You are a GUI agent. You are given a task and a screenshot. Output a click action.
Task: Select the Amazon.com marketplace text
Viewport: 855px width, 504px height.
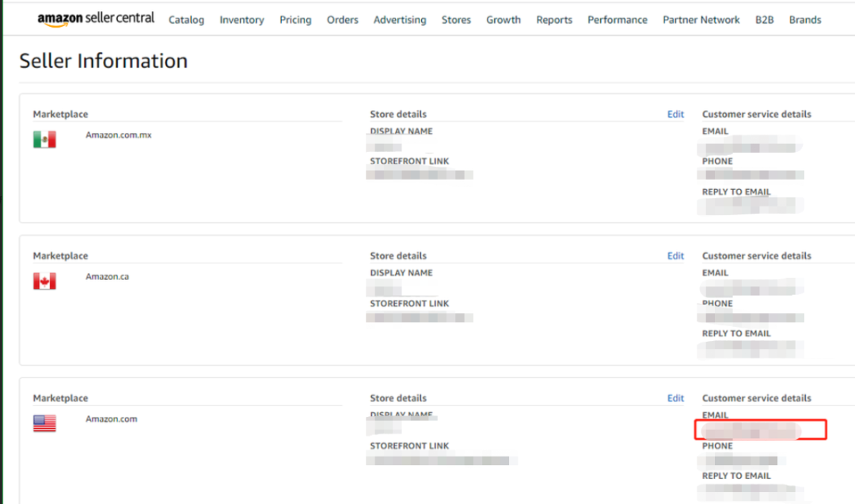point(112,419)
